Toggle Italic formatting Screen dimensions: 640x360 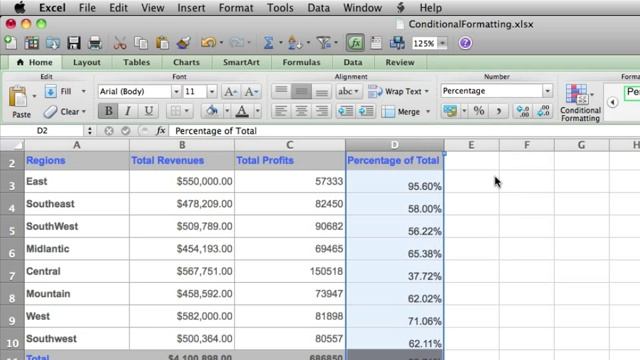tap(128, 111)
